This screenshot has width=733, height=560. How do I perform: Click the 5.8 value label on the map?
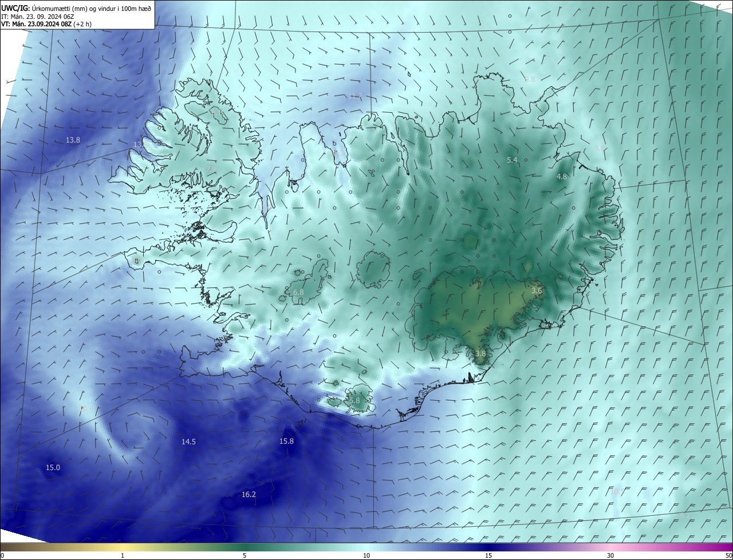tap(354, 401)
